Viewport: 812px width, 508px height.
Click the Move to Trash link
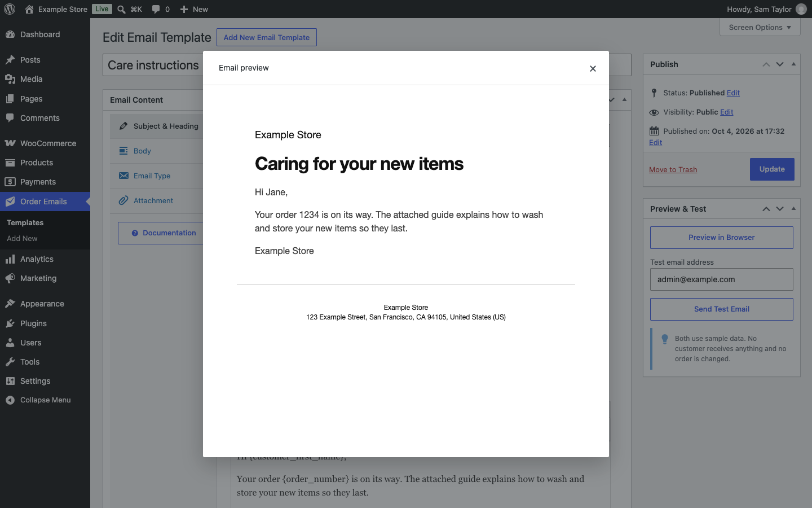click(x=673, y=170)
